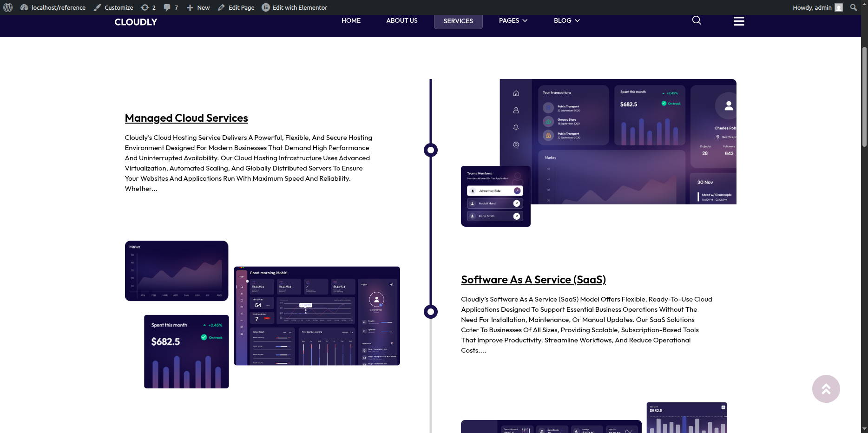868x433 pixels.
Task: Open the WordPress logo menu
Action: coord(8,7)
